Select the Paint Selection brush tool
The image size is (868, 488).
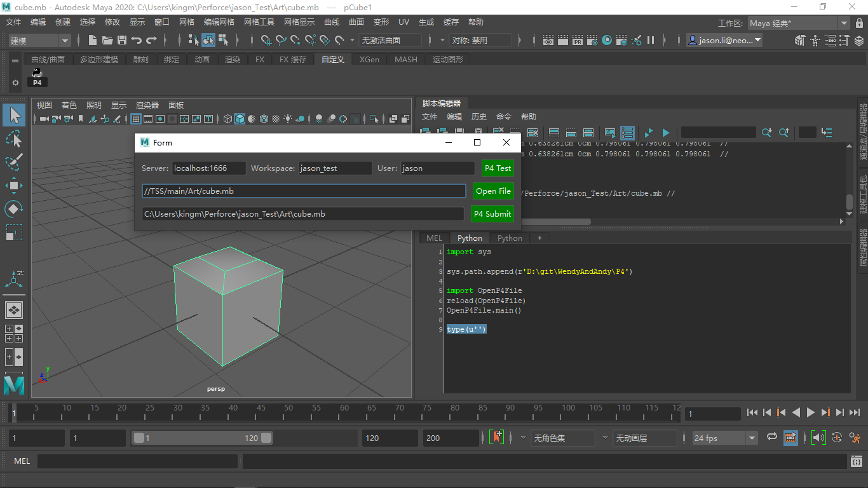click(14, 162)
